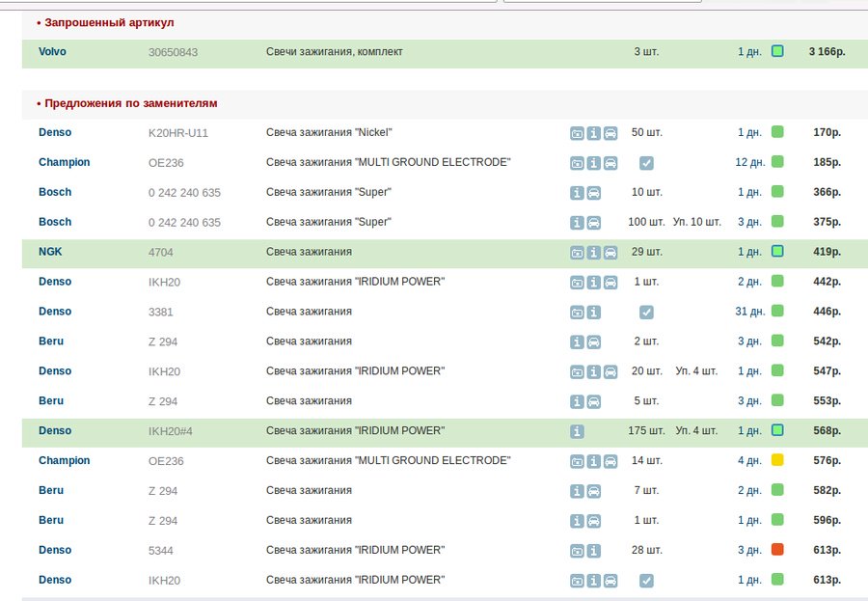
Task: Open Volvo brand link
Action: (52, 51)
